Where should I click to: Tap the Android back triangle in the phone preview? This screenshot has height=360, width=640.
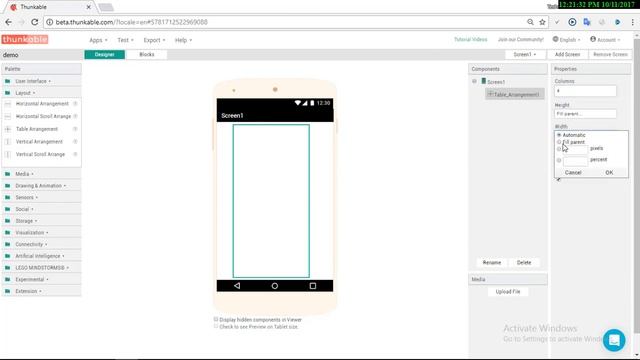coord(237,286)
